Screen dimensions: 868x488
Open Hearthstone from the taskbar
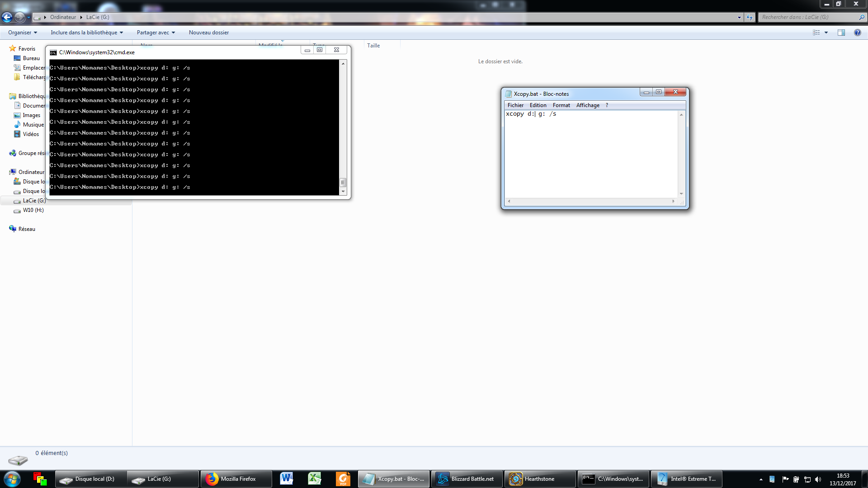click(540, 479)
